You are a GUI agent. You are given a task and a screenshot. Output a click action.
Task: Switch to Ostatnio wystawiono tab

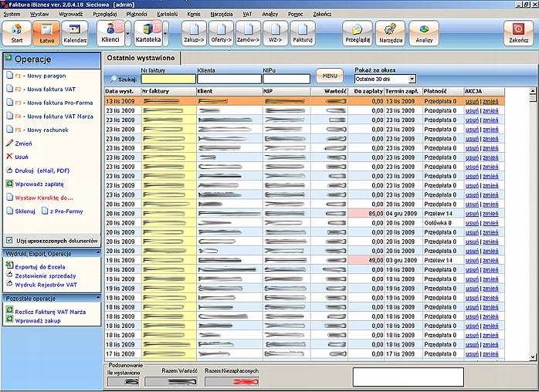[x=140, y=58]
